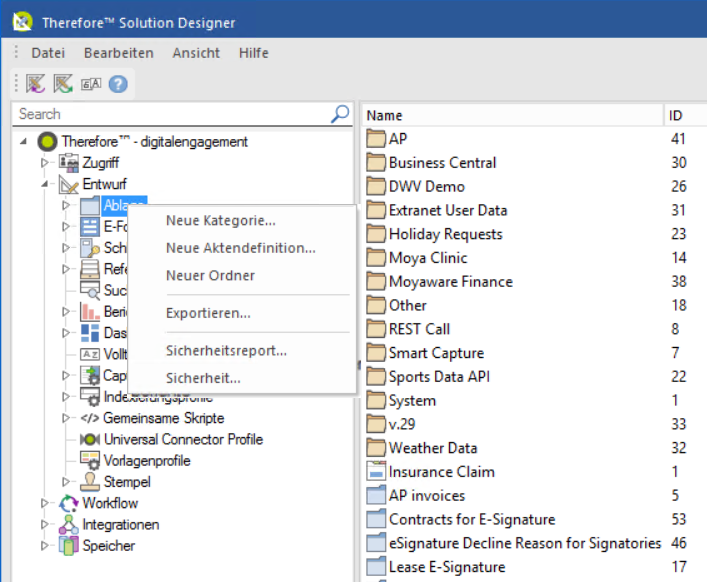The image size is (707, 582).
Task: Expand the Speicher tree node
Action: (44, 545)
